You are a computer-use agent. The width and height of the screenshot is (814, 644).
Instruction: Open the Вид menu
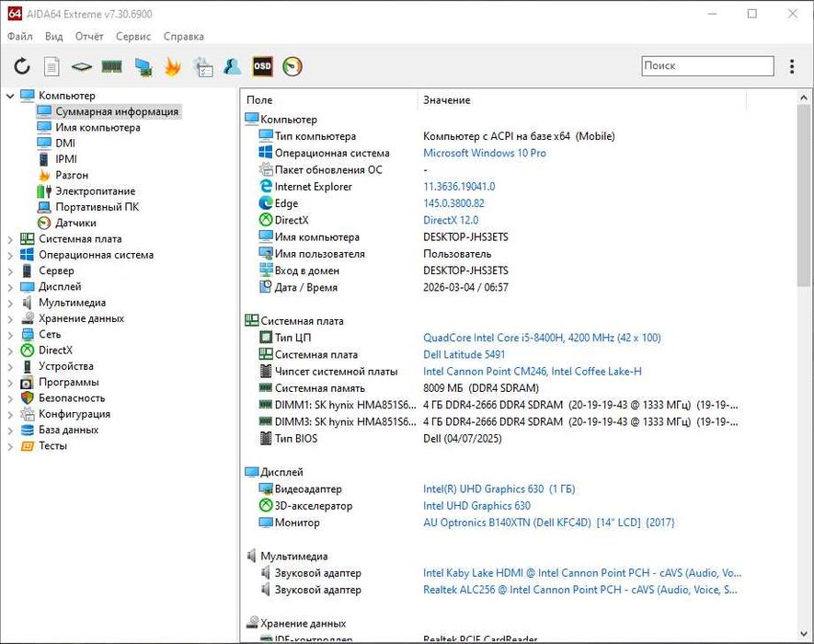53,37
